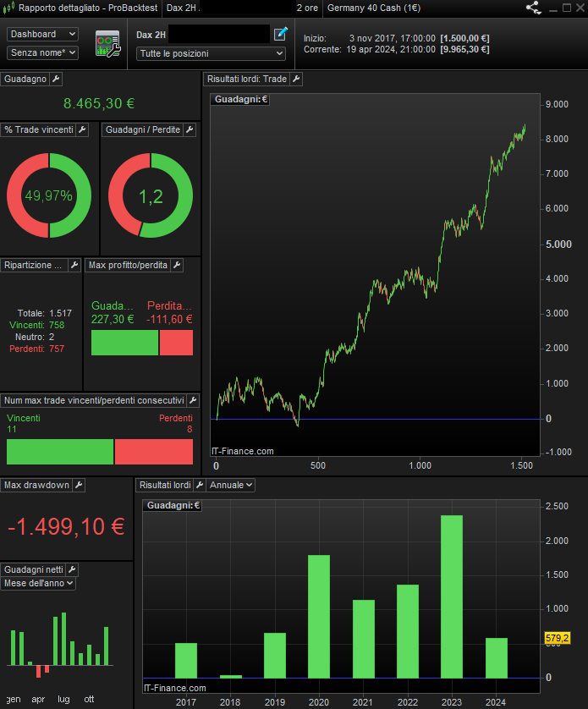This screenshot has height=709, width=588.
Task: Open settings wrench for Max drawdown
Action: click(79, 485)
